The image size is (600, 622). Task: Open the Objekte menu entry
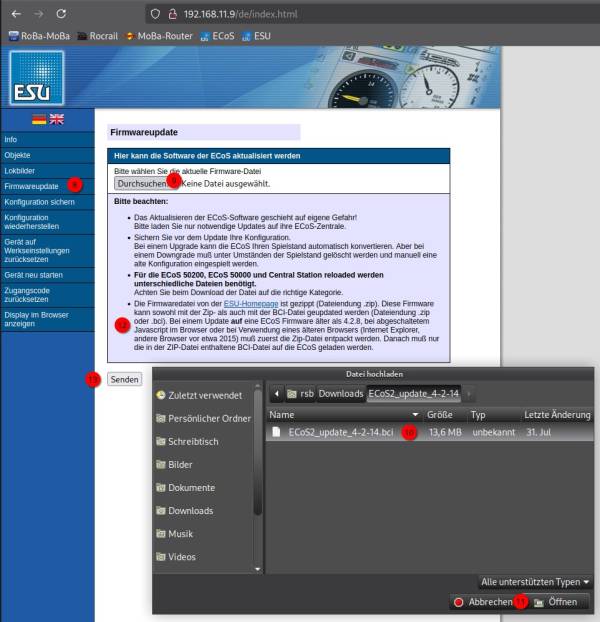[x=48, y=155]
